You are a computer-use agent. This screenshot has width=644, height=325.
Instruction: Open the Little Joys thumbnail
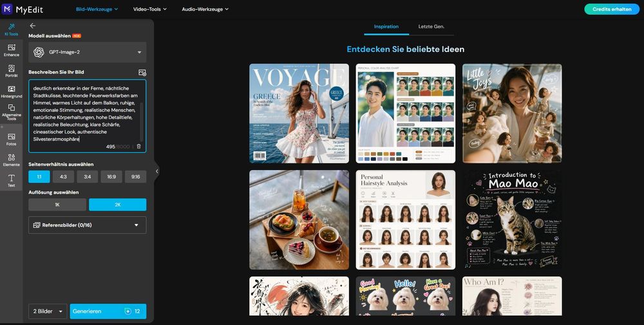(x=512, y=113)
